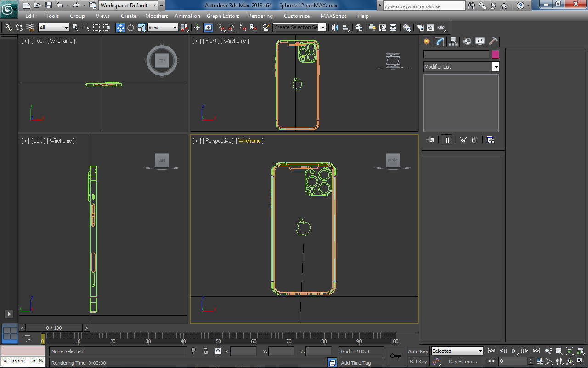Click the Set Keys key icon button
The width and height of the screenshot is (588, 368).
396,356
